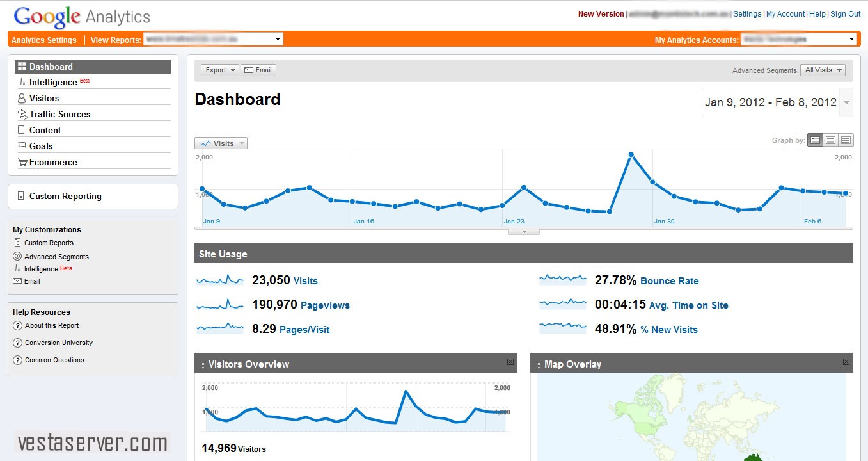
Task: Click the Visitors person icon
Action: click(x=22, y=98)
